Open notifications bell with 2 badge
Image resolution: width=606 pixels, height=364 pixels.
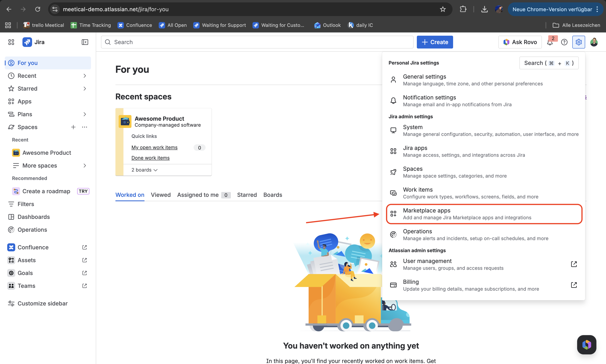550,42
